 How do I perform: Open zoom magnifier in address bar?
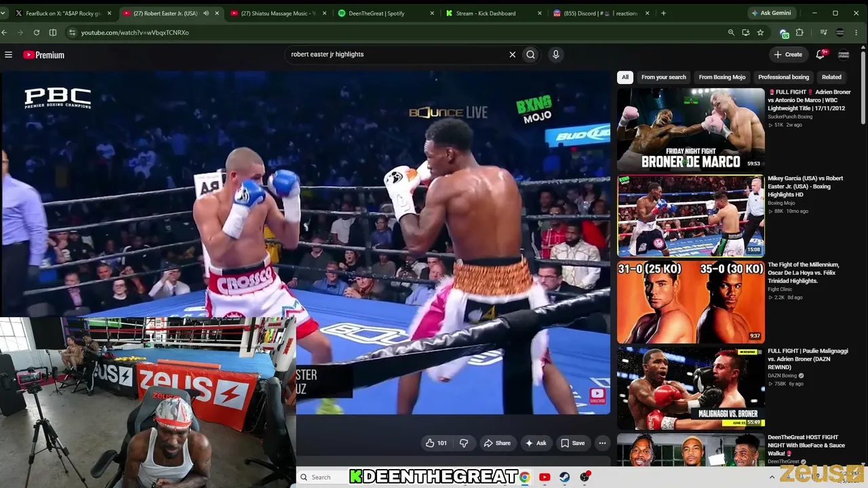(x=731, y=33)
